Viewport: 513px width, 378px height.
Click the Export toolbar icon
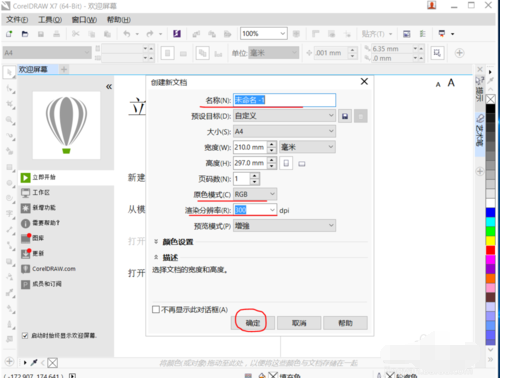pos(212,34)
